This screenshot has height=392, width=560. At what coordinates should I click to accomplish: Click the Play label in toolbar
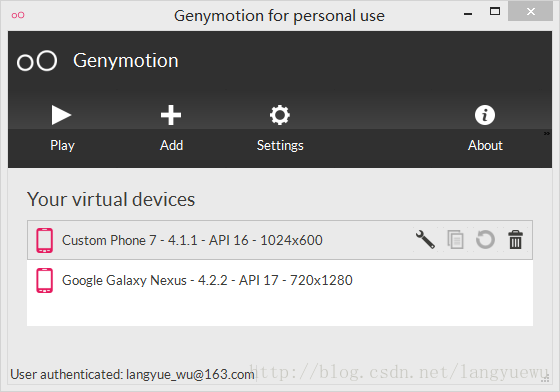tap(62, 146)
